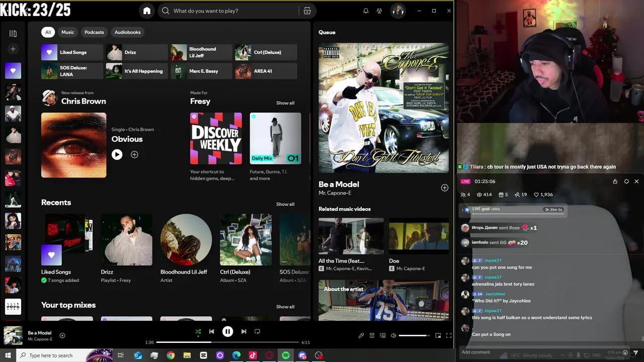Toggle lock icon in live chat panel
This screenshot has height=362, width=644.
615,182
